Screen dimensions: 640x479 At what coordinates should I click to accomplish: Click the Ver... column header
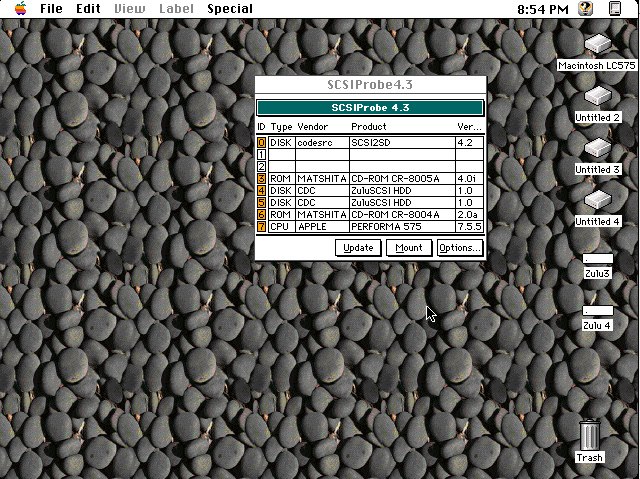[x=469, y=126]
